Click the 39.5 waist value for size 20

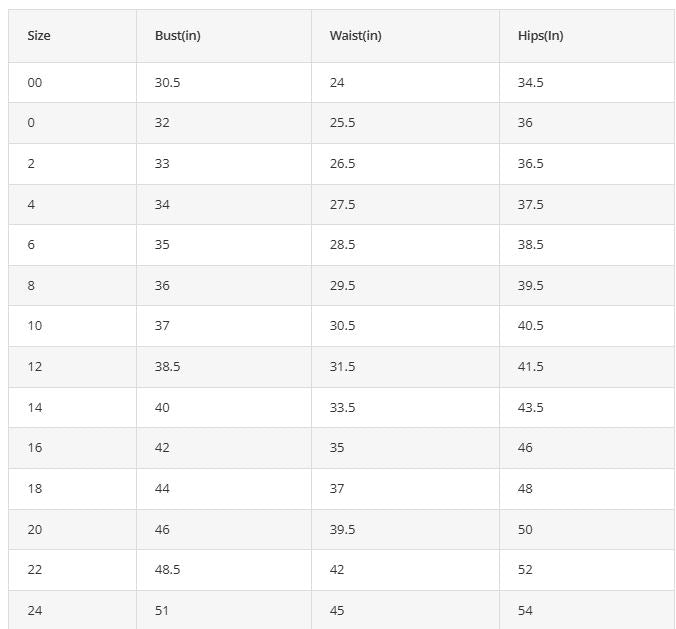coord(342,530)
